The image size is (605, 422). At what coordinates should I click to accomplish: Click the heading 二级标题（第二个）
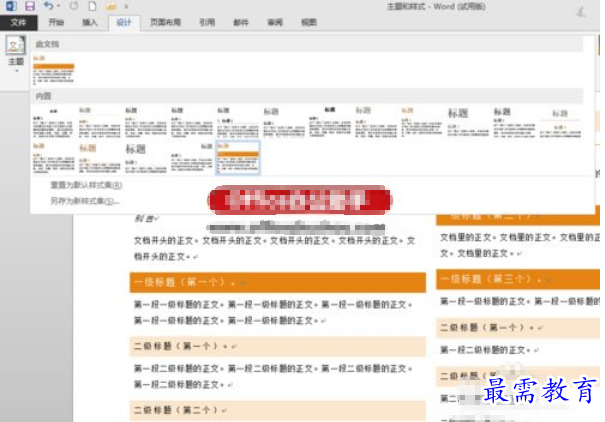[x=277, y=410]
